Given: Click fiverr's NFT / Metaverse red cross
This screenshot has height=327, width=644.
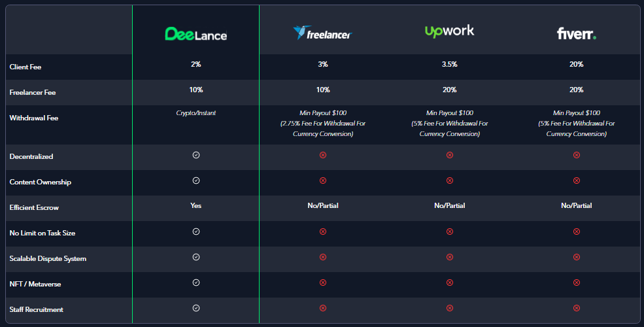Looking at the screenshot, I should [577, 283].
